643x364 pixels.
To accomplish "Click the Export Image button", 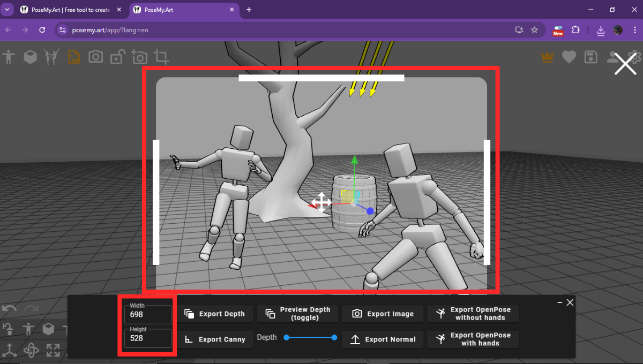I will coord(383,314).
